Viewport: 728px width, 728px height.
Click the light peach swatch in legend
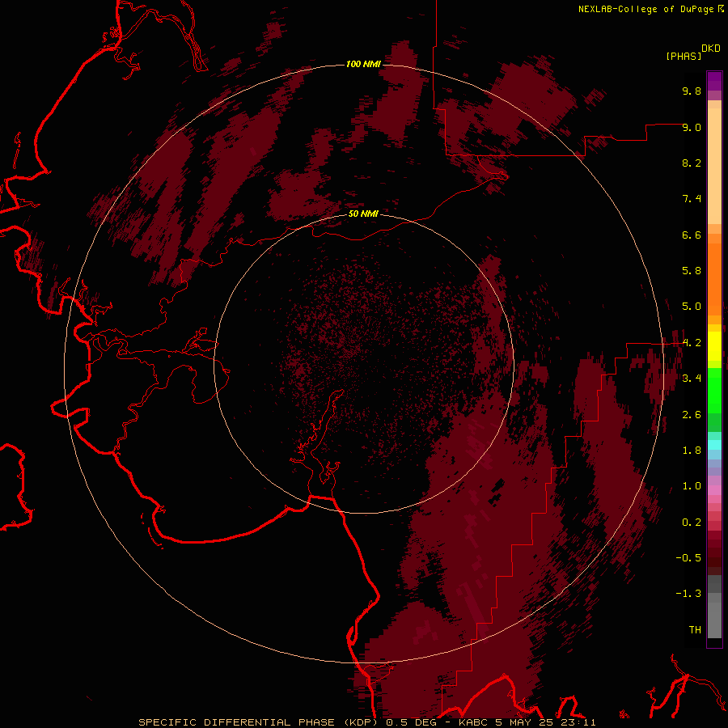[x=714, y=166]
